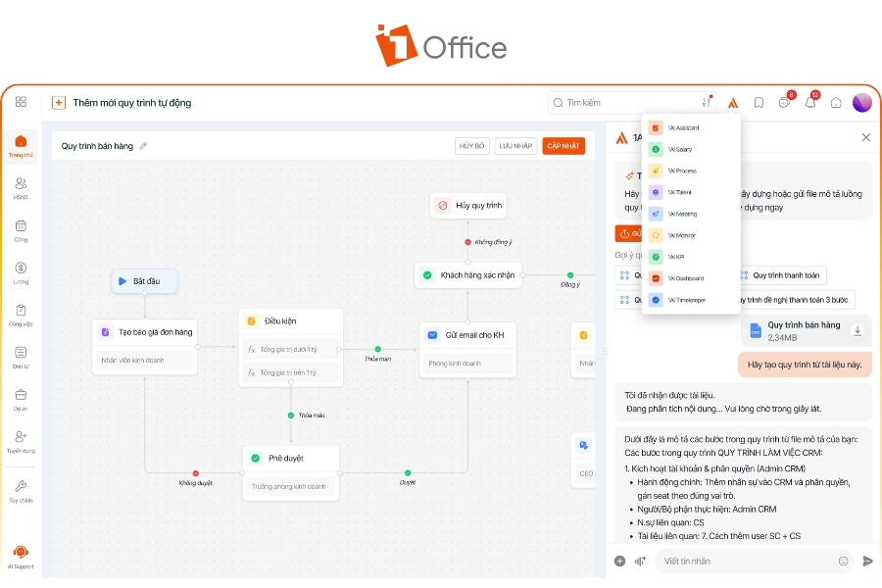Viewport: 882px width, 588px height.
Task: Start voice input in chat box
Action: click(640, 561)
